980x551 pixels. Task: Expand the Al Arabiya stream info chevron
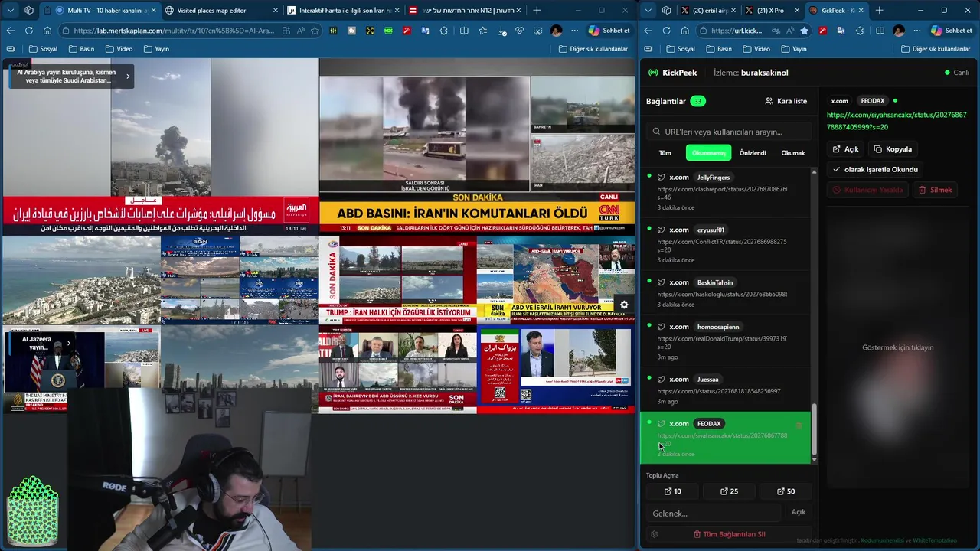tap(128, 76)
